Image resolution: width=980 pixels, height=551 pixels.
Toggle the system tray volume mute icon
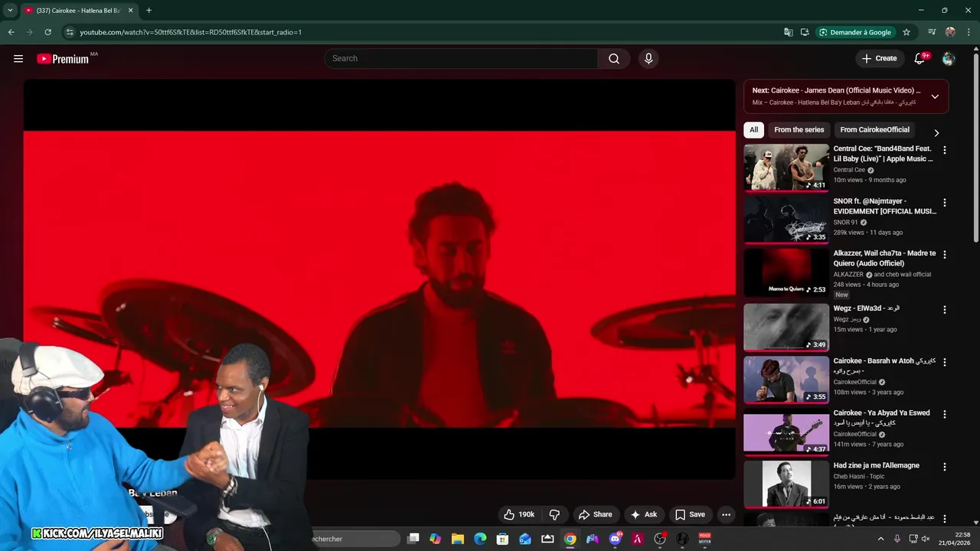926,539
